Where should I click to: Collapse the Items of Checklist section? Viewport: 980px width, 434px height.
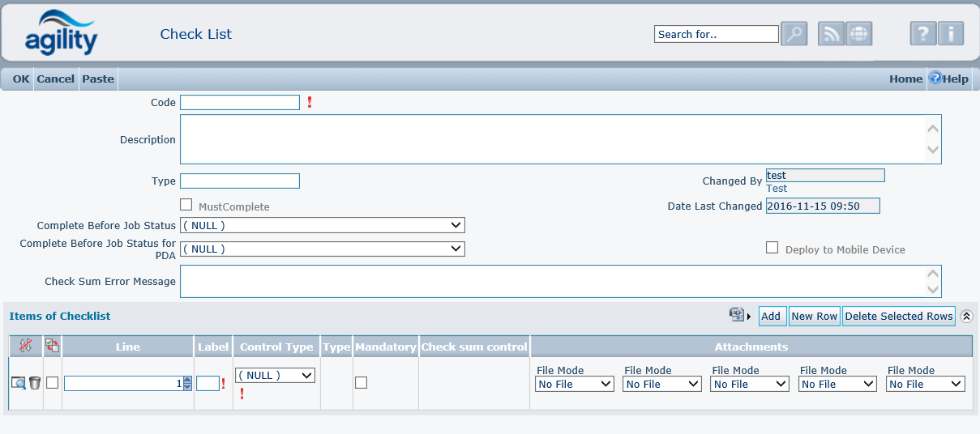coord(966,317)
